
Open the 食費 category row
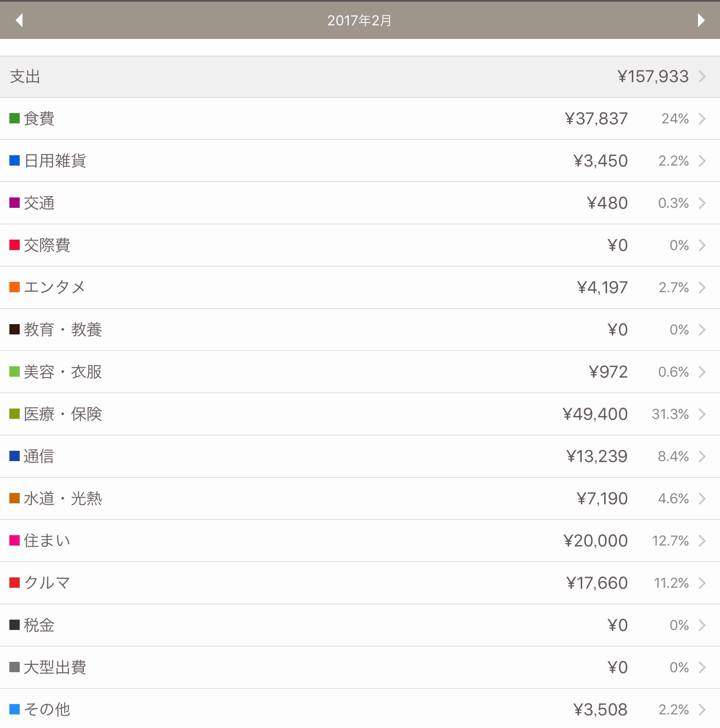(x=360, y=119)
